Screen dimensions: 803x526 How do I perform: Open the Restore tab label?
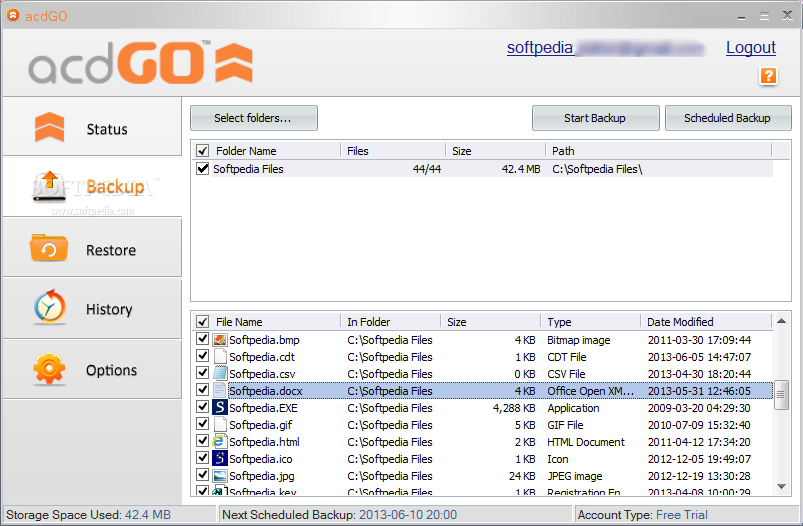(x=111, y=250)
